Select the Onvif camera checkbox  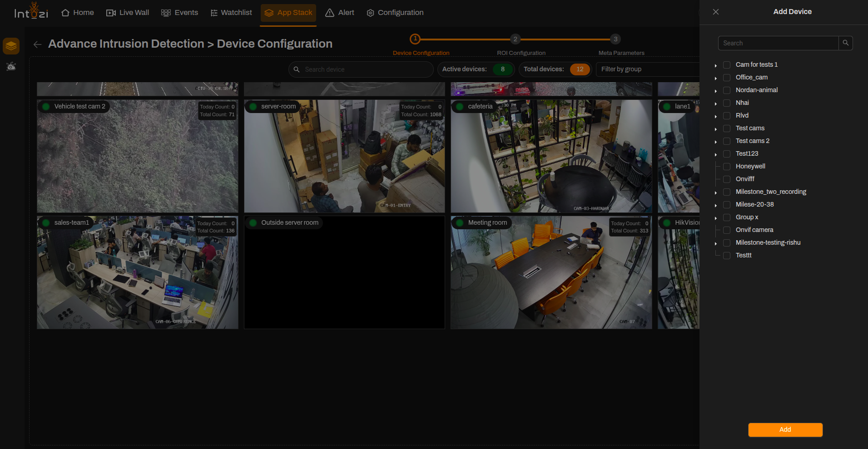727,230
